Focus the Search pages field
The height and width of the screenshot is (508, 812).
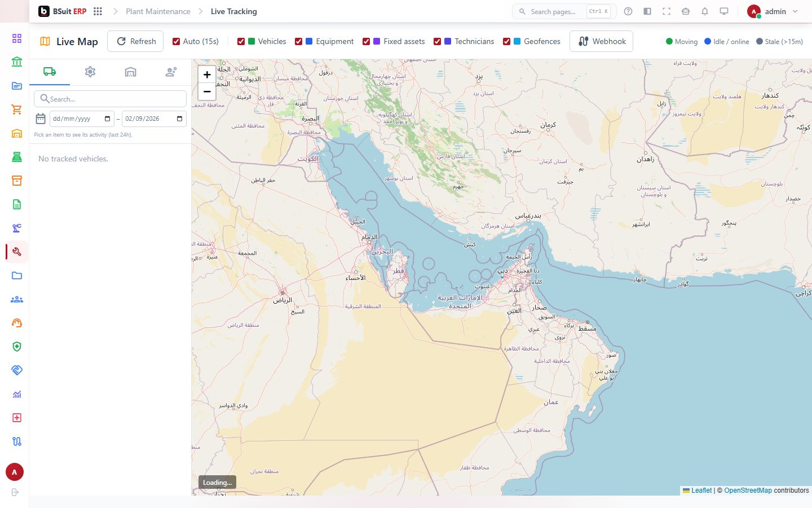564,11
